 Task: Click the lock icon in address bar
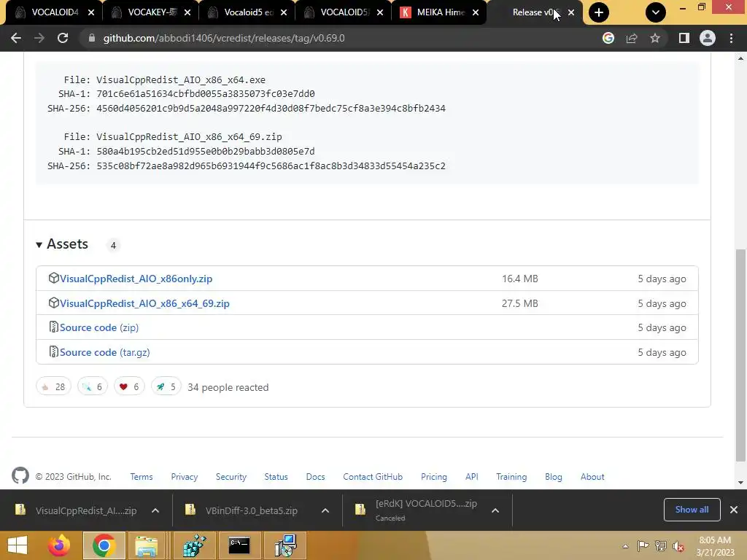(x=91, y=38)
